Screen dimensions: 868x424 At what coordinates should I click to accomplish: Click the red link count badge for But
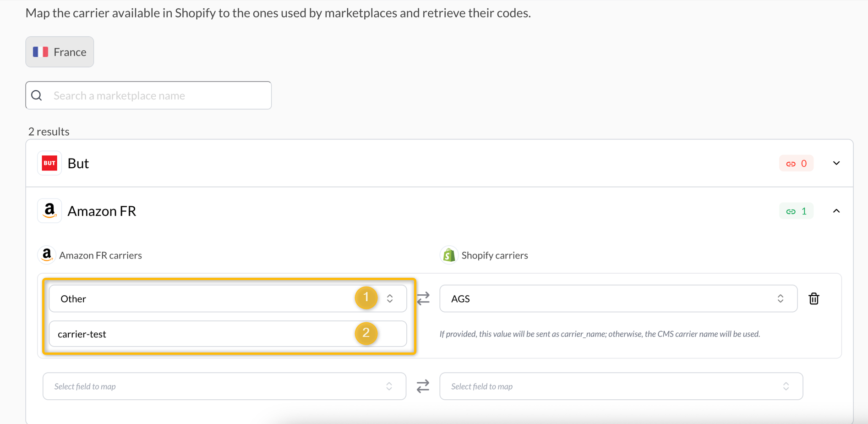tap(796, 163)
